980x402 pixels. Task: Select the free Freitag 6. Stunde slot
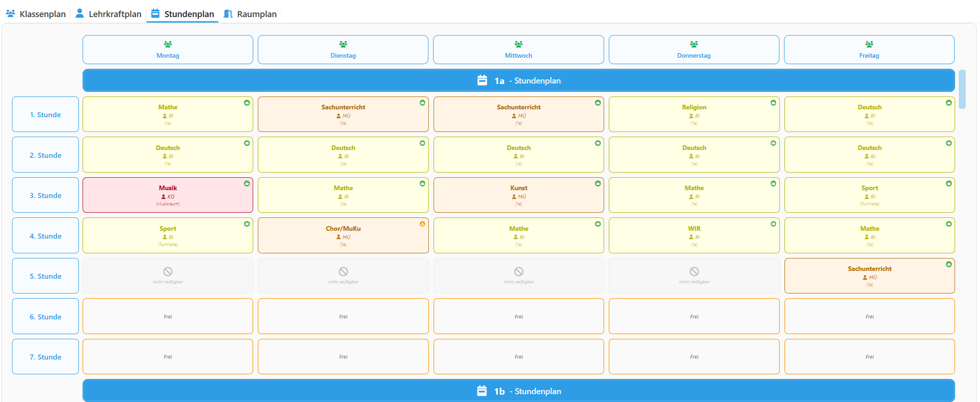[869, 316]
